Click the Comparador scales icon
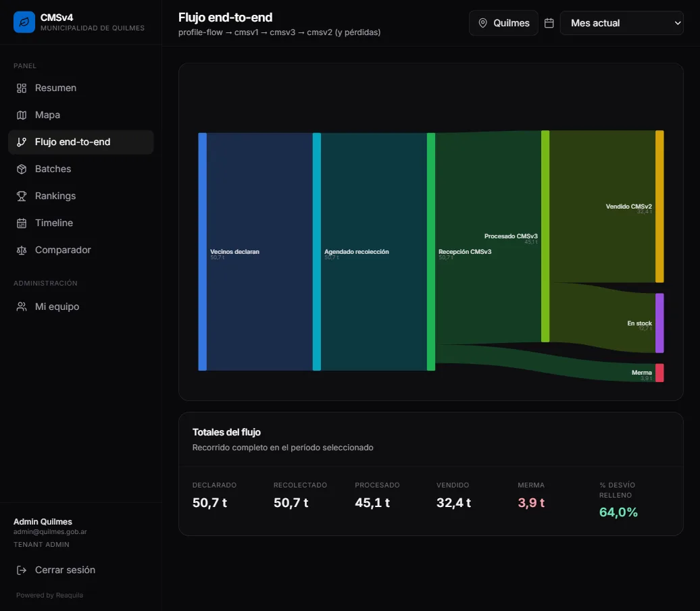The width and height of the screenshot is (700, 611). [22, 250]
